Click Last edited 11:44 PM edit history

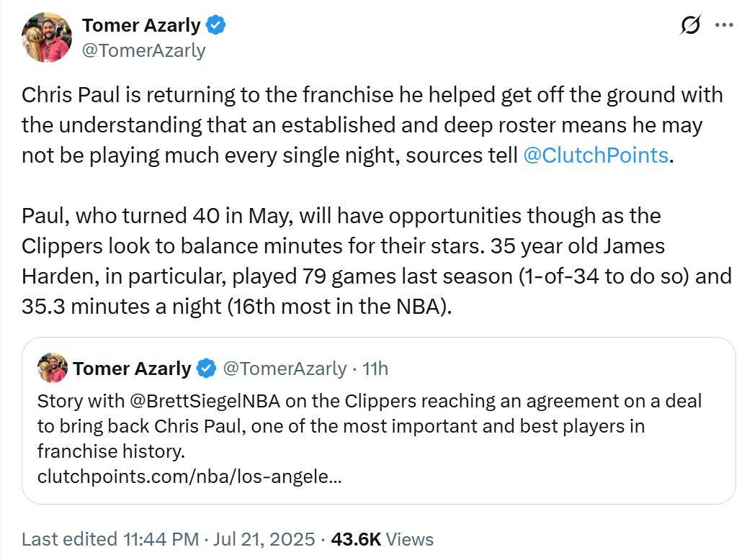pos(110,539)
